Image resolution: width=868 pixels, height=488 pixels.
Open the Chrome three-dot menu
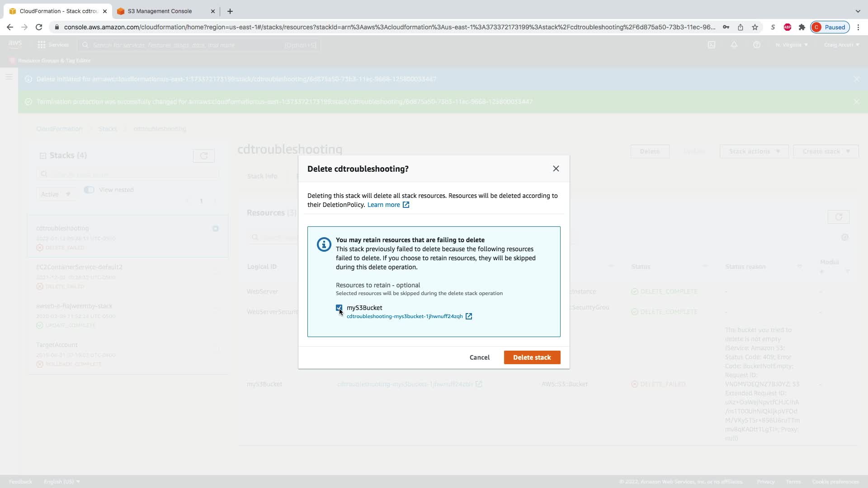click(x=858, y=27)
